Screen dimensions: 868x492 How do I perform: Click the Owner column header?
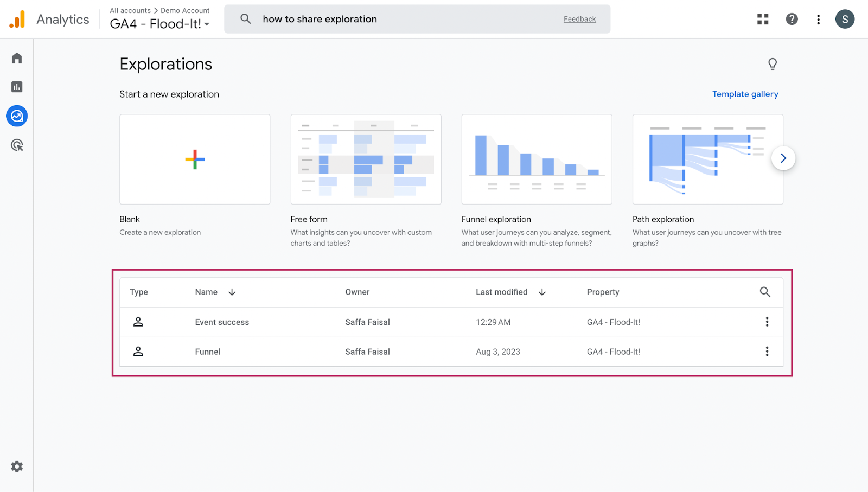(x=358, y=292)
